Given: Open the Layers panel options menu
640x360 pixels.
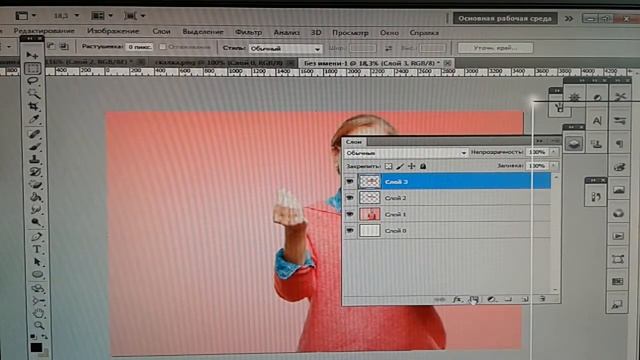Looking at the screenshot, I should click(555, 141).
